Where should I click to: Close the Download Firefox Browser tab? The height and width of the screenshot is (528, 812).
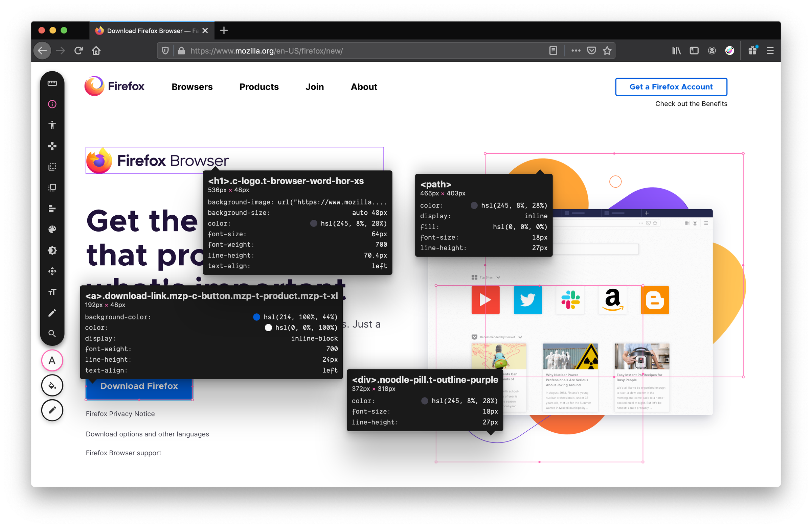pyautogui.click(x=205, y=31)
